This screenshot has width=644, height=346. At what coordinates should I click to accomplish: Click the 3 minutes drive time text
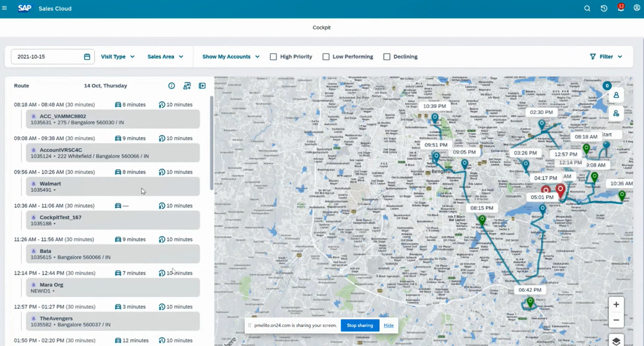[134, 307]
